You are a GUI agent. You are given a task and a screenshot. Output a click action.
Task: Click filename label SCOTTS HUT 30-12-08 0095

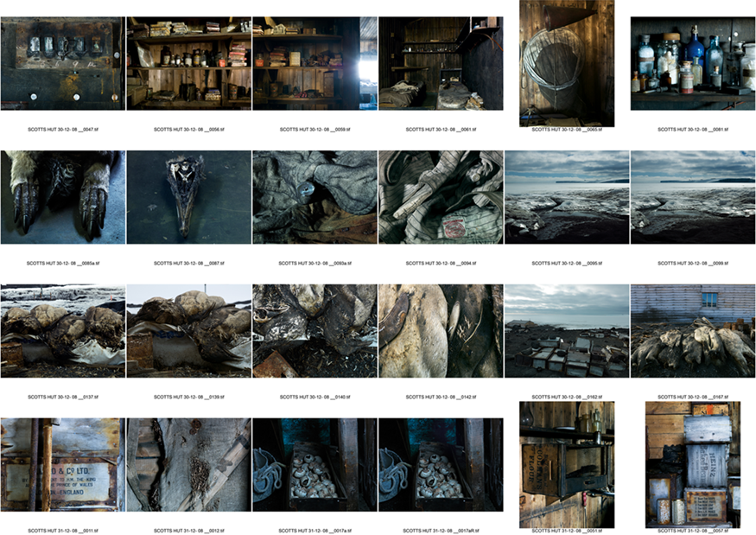(x=567, y=264)
